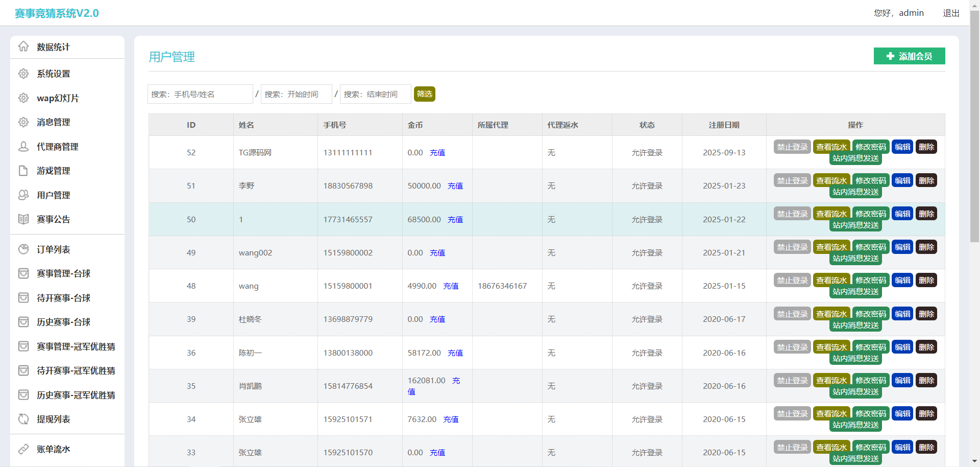Focus the 手机号/姓名 search field

(200, 94)
